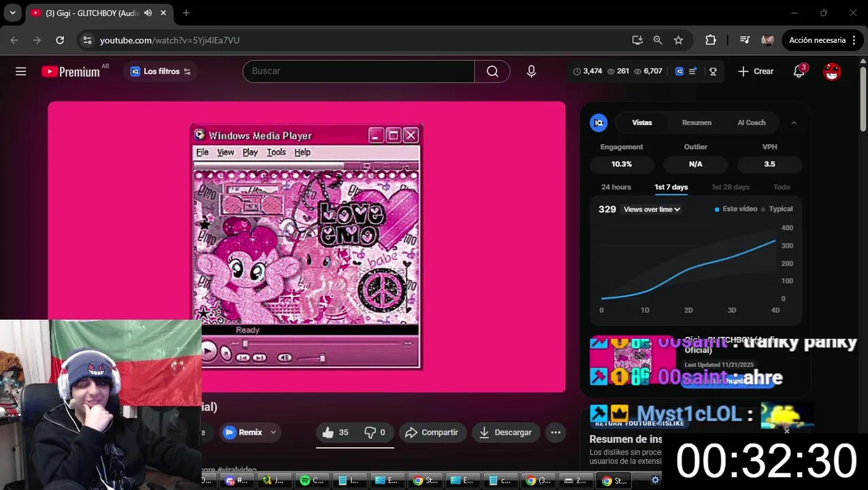Image resolution: width=868 pixels, height=490 pixels.
Task: Open the trophy icon in the stats bar
Action: pyautogui.click(x=713, y=71)
